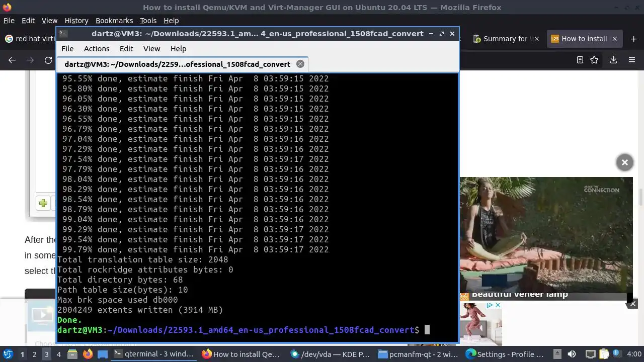Click 'Done.' text in terminal output

pos(69,320)
